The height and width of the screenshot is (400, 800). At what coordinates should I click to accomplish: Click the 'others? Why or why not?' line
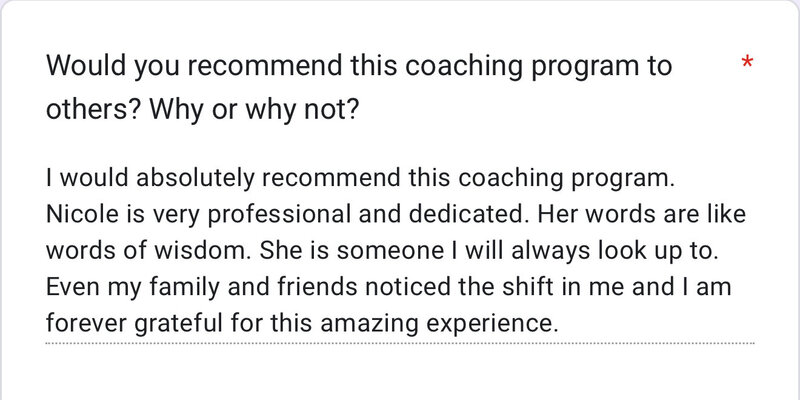click(203, 110)
